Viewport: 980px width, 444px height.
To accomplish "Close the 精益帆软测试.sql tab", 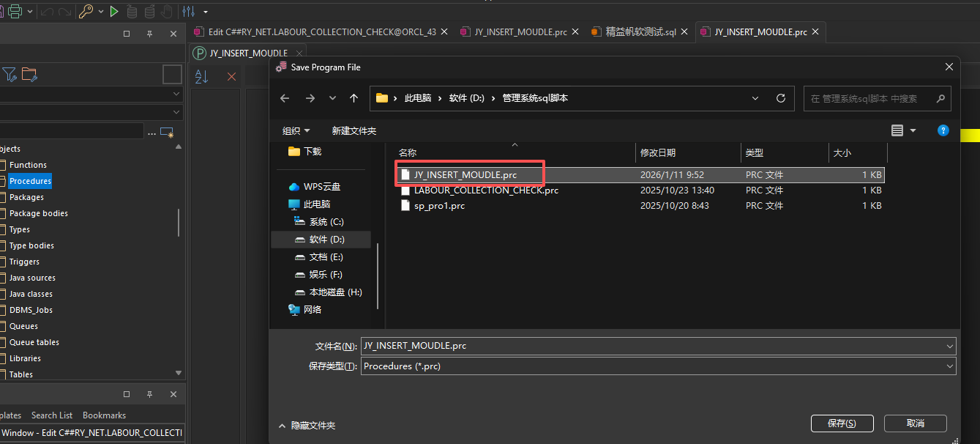I will (684, 32).
